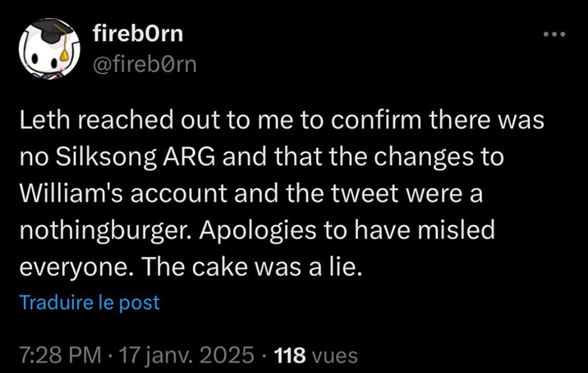
Task: Click the 17 janv. 2025 date
Action: [187, 355]
